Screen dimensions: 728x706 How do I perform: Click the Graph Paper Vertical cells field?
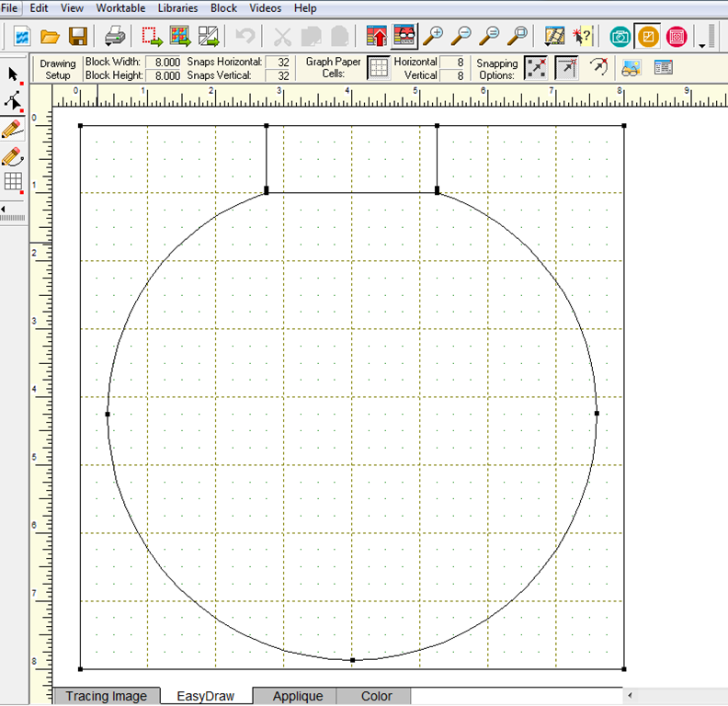[x=452, y=75]
